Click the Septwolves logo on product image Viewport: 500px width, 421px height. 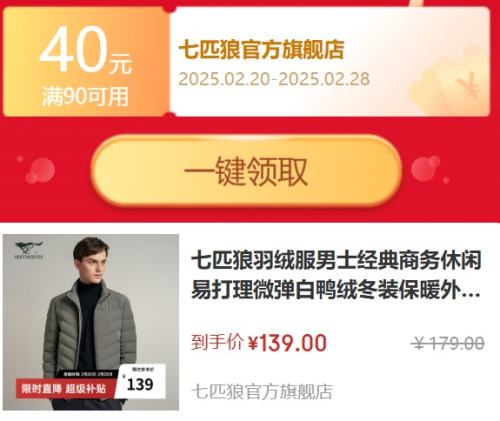[x=29, y=250]
